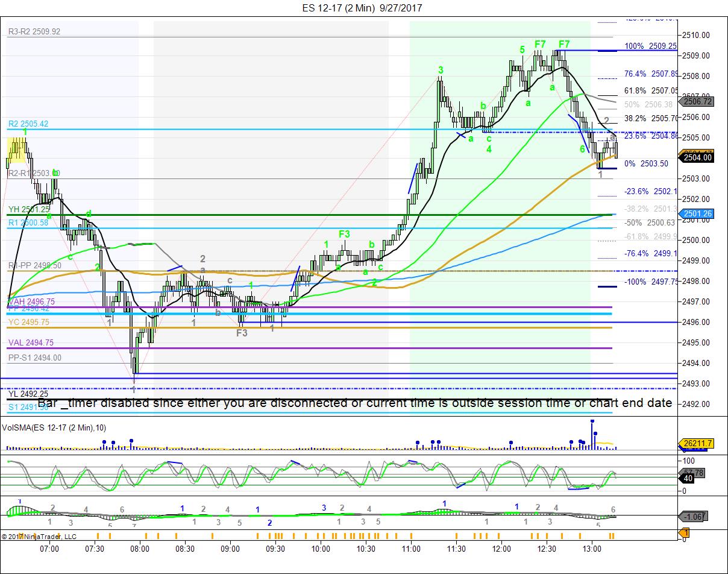The width and height of the screenshot is (728, 574).
Task: Select the PP-S1 2494.00 label
Action: pyautogui.click(x=34, y=358)
